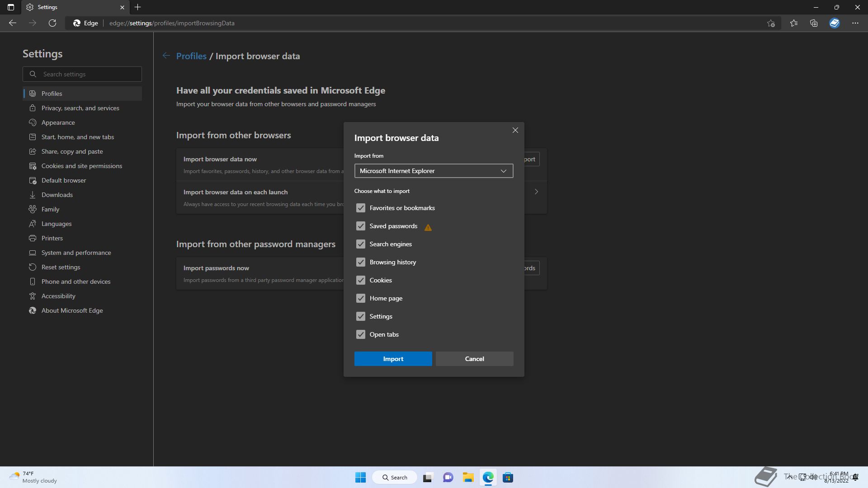Viewport: 868px width, 488px height.
Task: Open Start, home, and new tabs settings
Action: (x=82, y=137)
